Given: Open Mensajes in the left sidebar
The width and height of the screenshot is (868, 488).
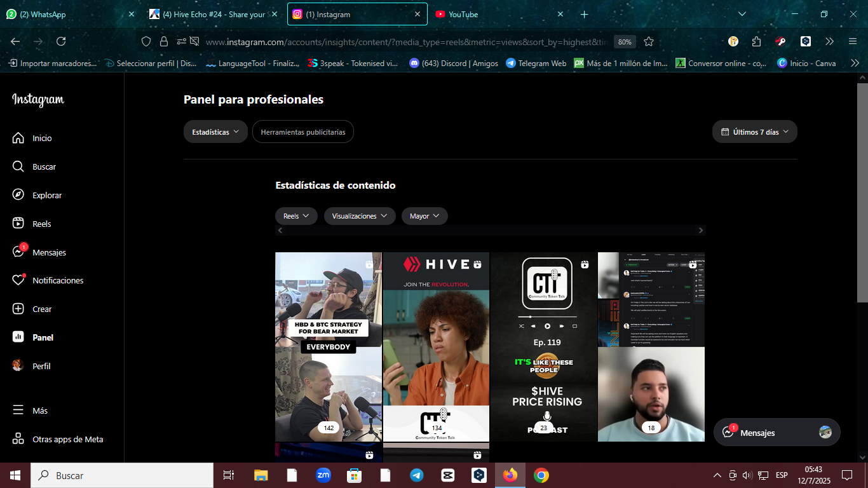Looking at the screenshot, I should 39,252.
